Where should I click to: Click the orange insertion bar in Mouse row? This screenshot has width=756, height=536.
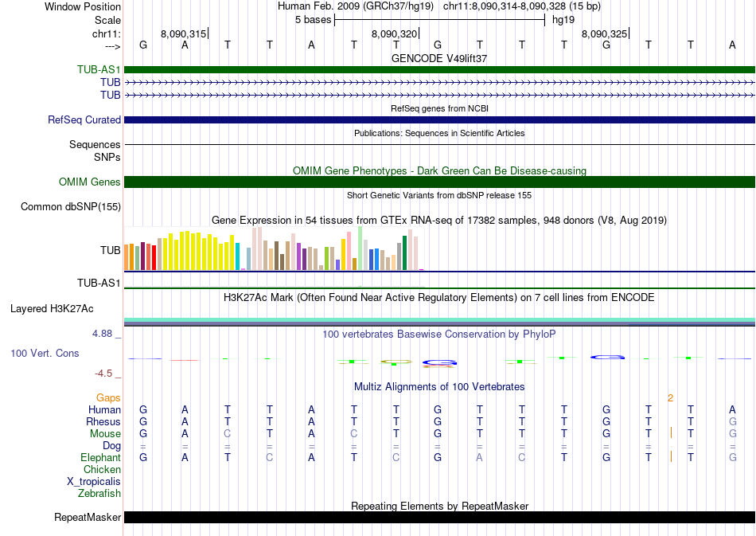[671, 432]
